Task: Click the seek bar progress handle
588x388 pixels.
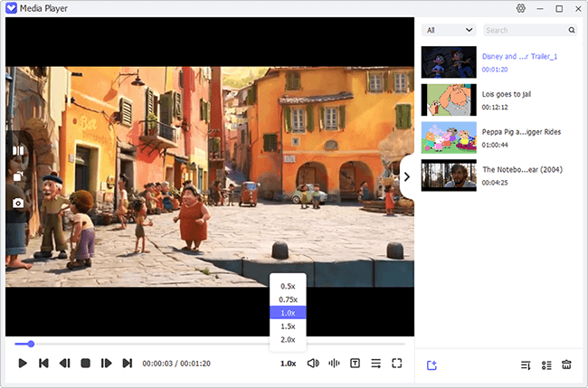Action: (x=31, y=344)
